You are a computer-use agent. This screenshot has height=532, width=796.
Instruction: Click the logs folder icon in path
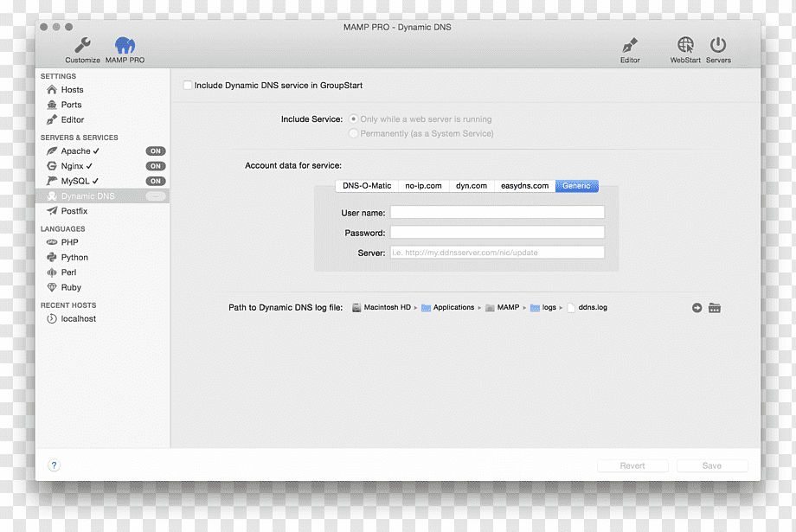(535, 308)
